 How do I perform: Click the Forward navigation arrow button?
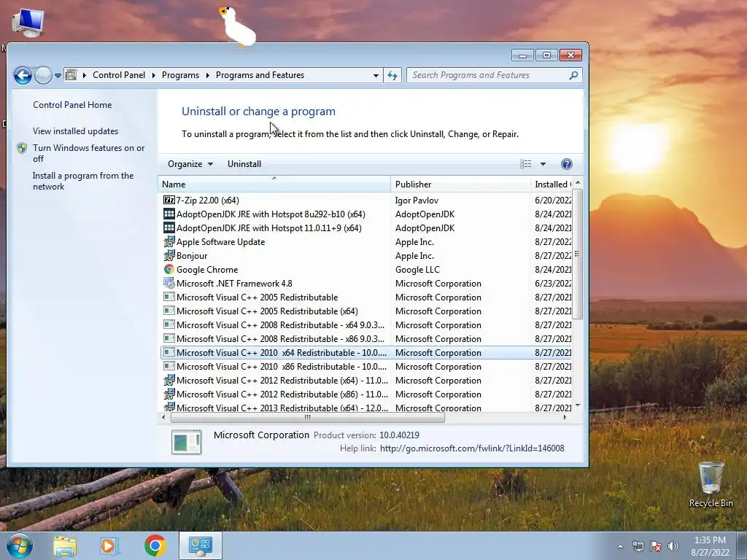point(43,75)
